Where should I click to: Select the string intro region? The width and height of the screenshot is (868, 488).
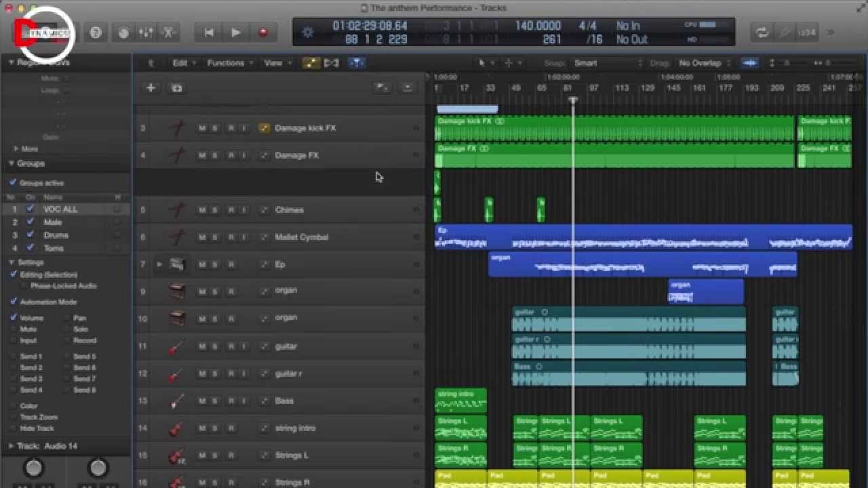461,401
